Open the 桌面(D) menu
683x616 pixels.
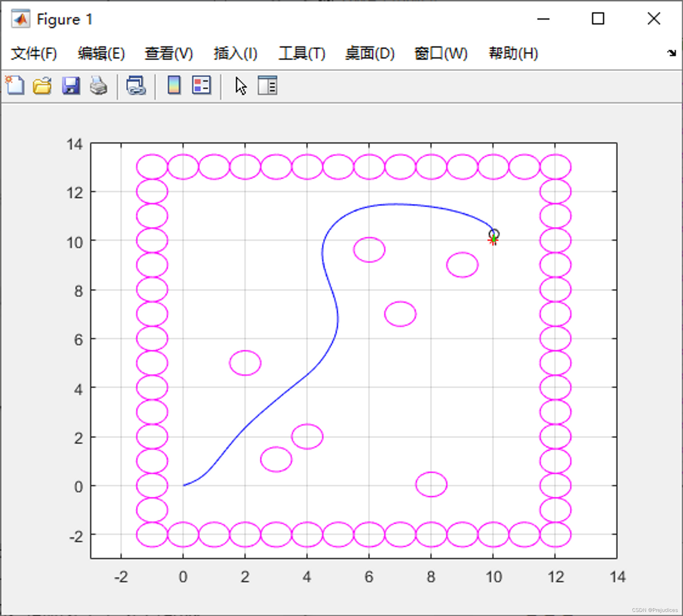pyautogui.click(x=370, y=54)
